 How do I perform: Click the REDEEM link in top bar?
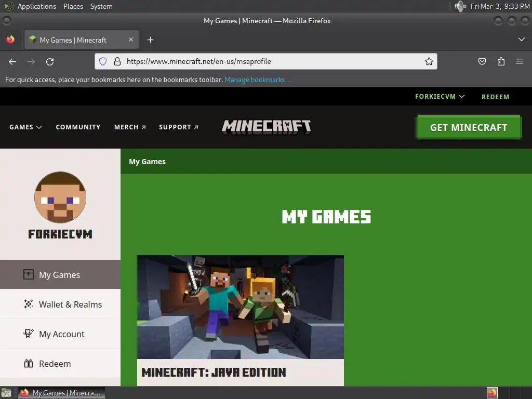495,97
